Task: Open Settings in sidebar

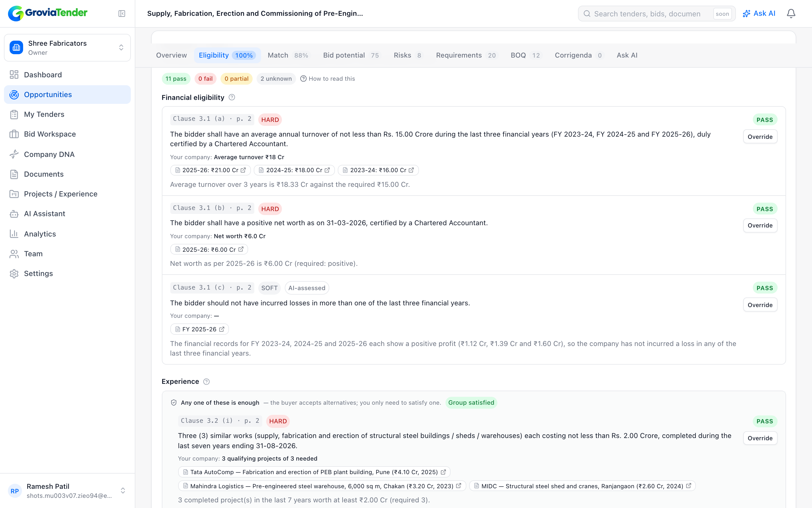Action: click(x=67, y=273)
